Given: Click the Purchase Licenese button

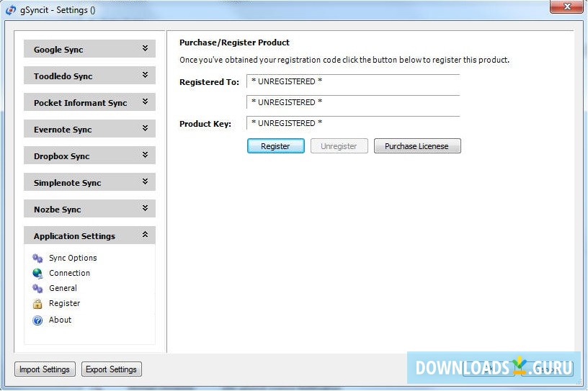Looking at the screenshot, I should [417, 146].
